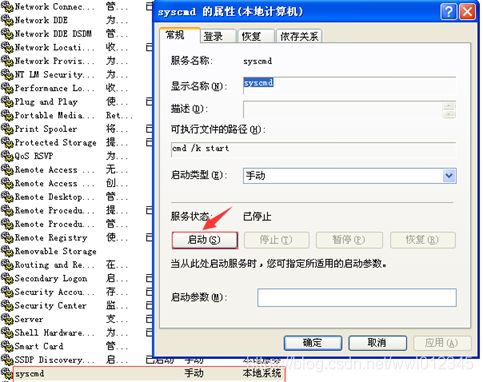Click the Security Accou... service icon
The height and width of the screenshot is (382, 483).
tap(7, 292)
